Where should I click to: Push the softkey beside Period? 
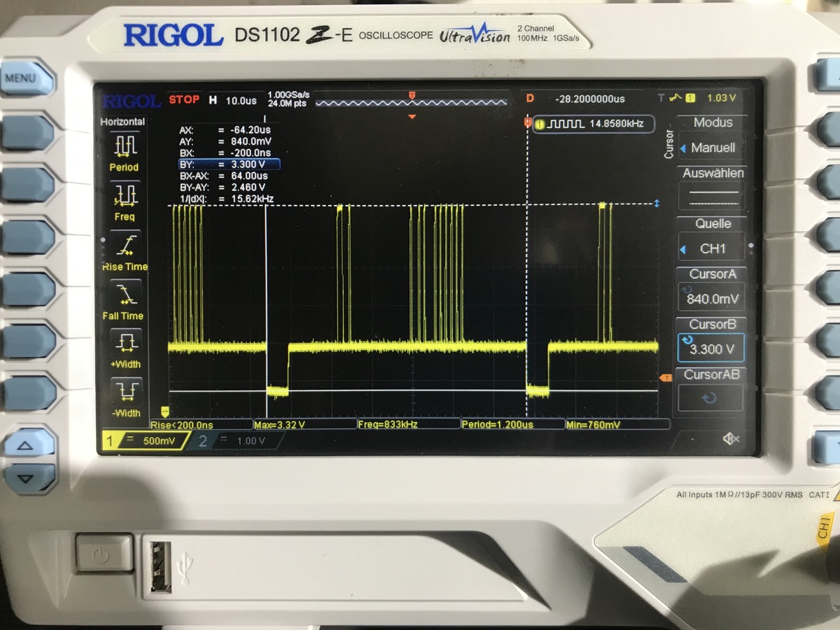pos(28,133)
